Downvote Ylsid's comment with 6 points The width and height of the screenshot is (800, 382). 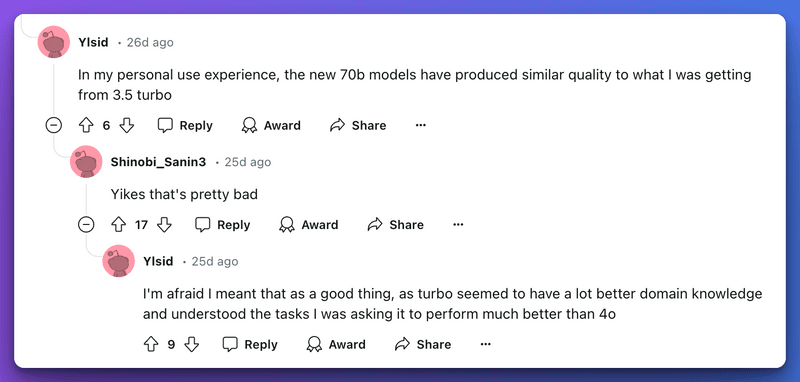pyautogui.click(x=127, y=125)
